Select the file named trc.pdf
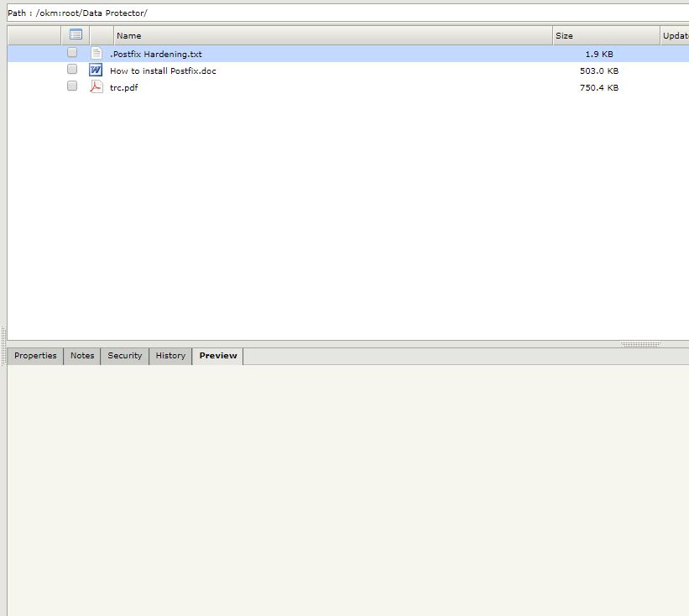Viewport: 689px width, 616px height. [123, 87]
